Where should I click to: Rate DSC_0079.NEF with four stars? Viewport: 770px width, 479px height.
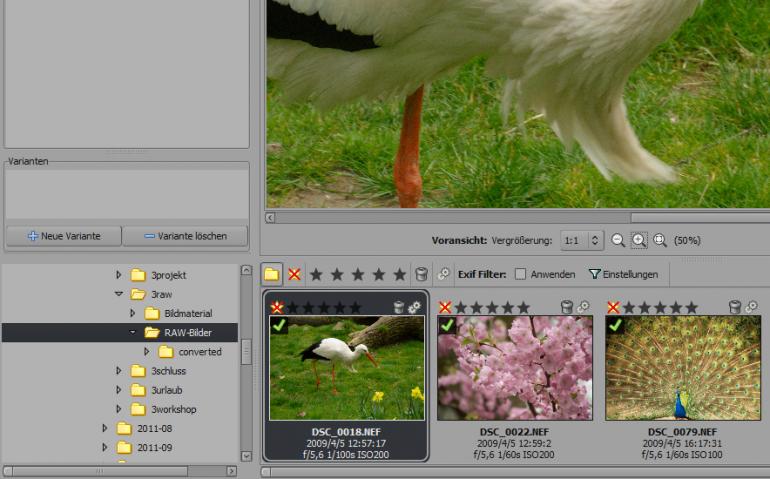[676, 308]
